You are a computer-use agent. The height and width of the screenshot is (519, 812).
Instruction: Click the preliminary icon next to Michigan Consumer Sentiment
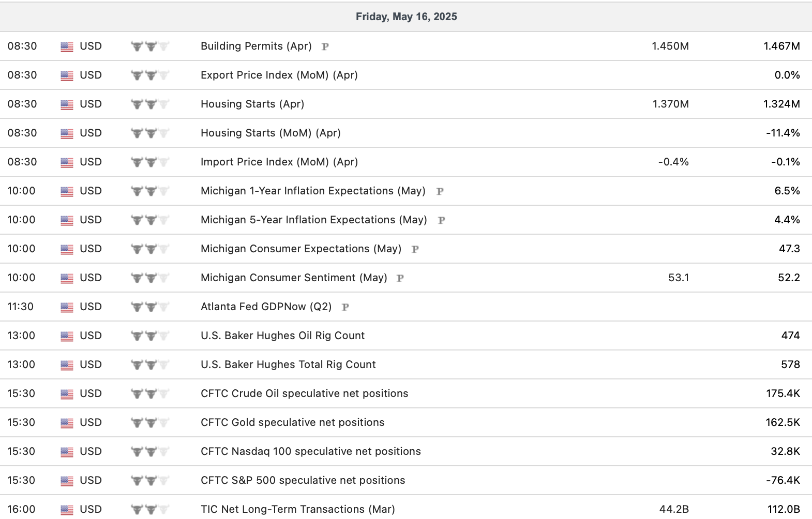point(400,278)
